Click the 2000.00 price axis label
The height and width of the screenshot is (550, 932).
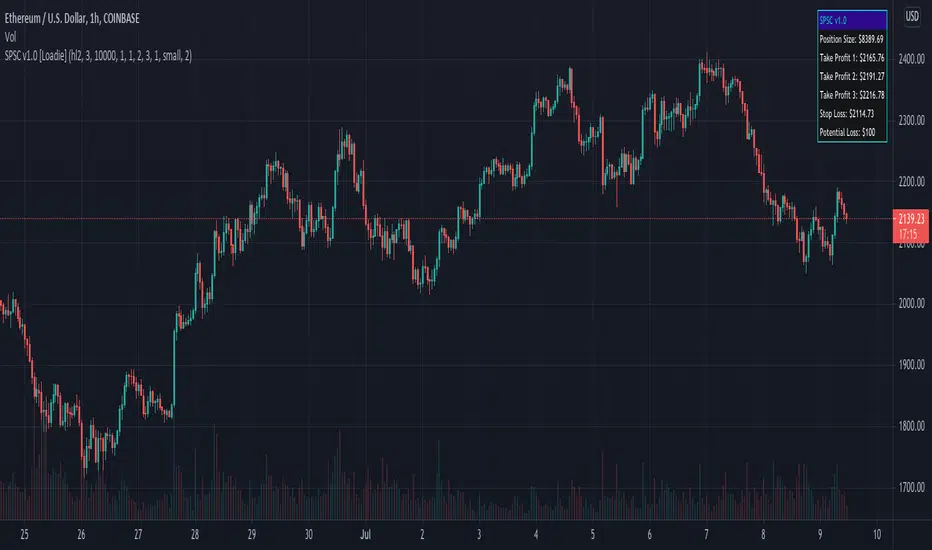(x=911, y=304)
